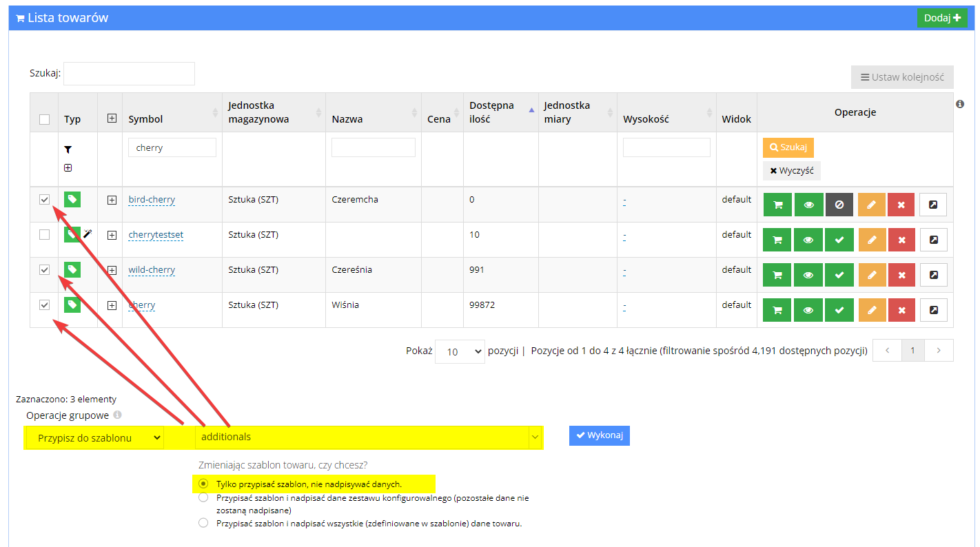Click the eye preview icon for bird-cherry
This screenshot has height=547, width=980.
click(808, 205)
